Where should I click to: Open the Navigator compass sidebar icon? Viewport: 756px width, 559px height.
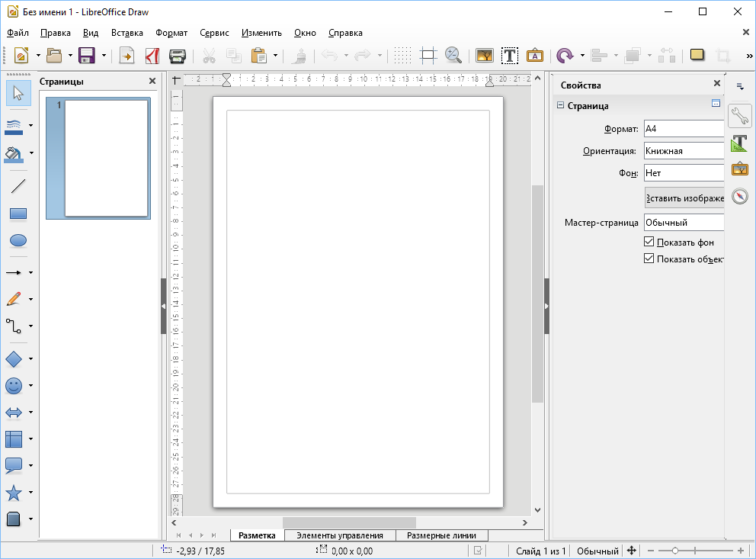[739, 196]
